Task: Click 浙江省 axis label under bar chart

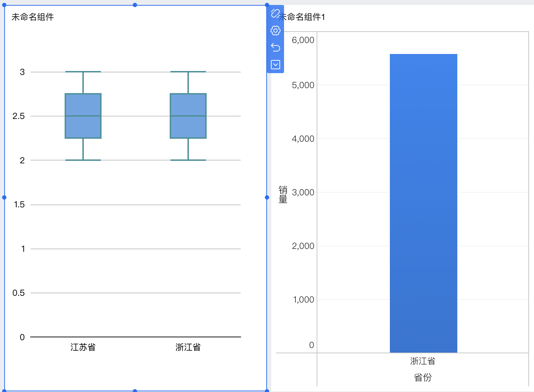Action: [x=423, y=361]
